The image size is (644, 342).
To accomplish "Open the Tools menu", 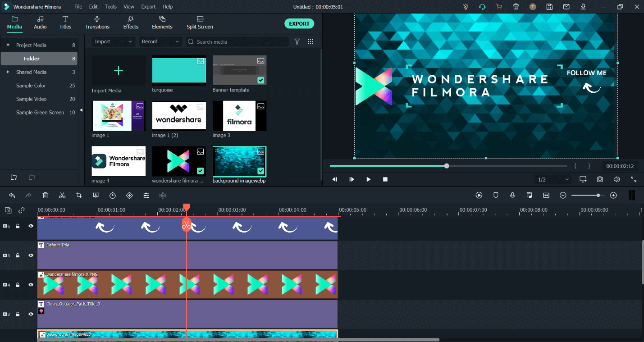I will pyautogui.click(x=111, y=7).
